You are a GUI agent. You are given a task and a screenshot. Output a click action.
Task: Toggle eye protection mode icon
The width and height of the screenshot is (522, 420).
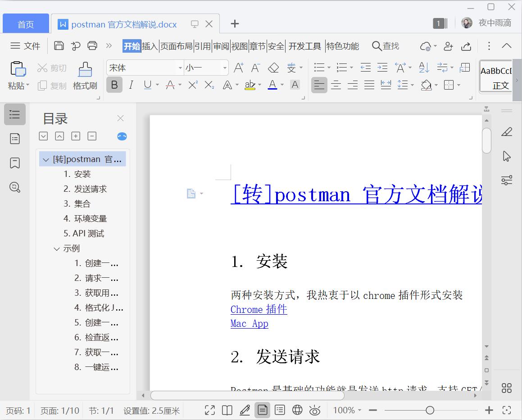point(315,411)
